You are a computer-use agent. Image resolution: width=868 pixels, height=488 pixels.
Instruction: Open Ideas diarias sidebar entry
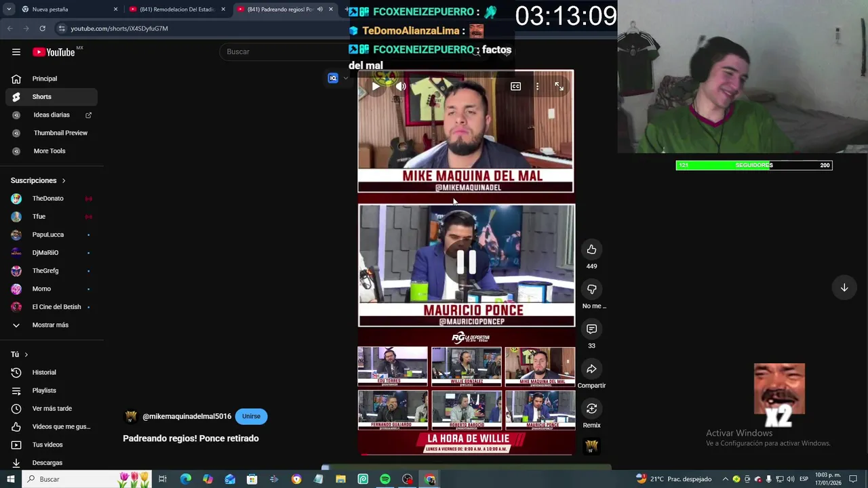click(52, 115)
